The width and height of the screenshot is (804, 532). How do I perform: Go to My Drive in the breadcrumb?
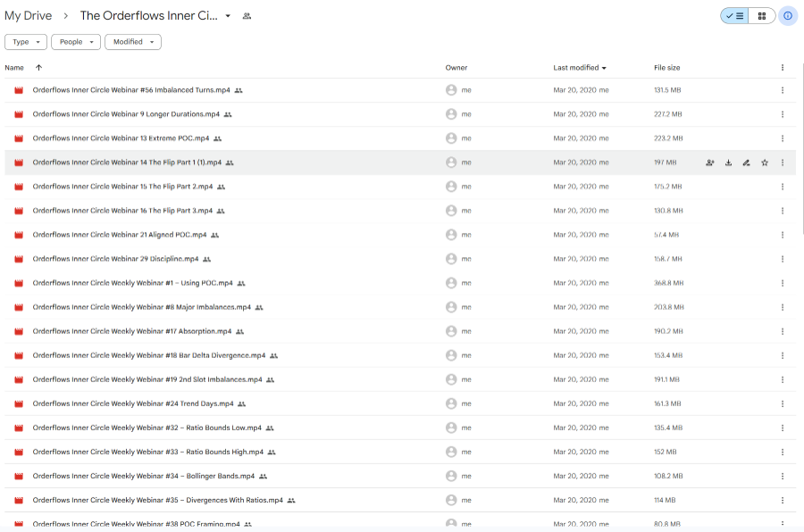click(28, 16)
